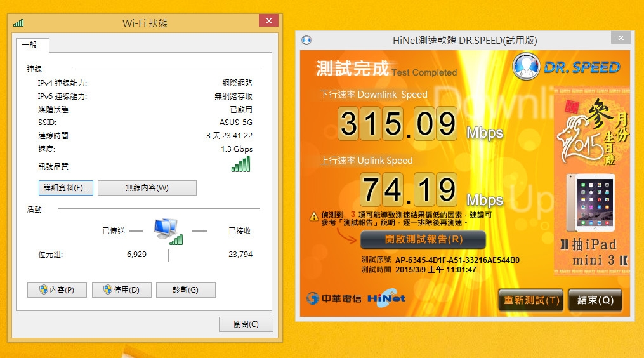
Task: Click test time 2015/3/9 上午 11:01:47
Action: pyautogui.click(x=436, y=270)
